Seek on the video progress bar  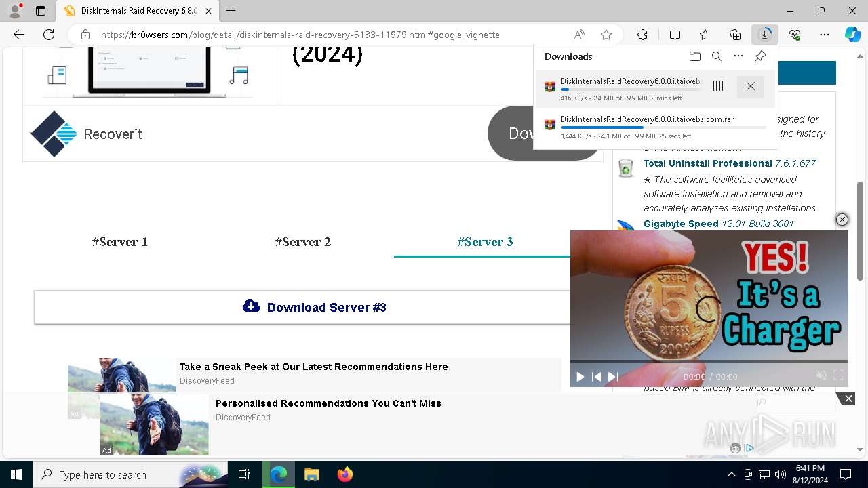pos(709,362)
